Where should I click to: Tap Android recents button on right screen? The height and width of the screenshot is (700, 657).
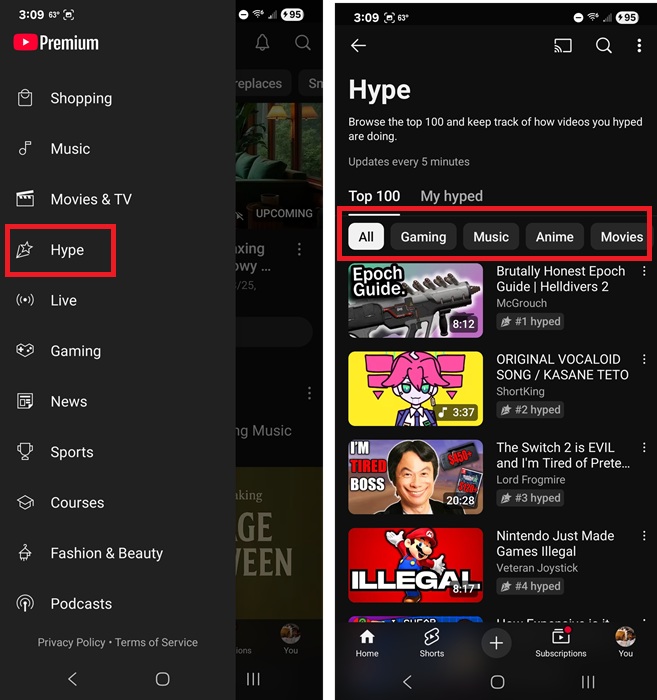pyautogui.click(x=588, y=682)
